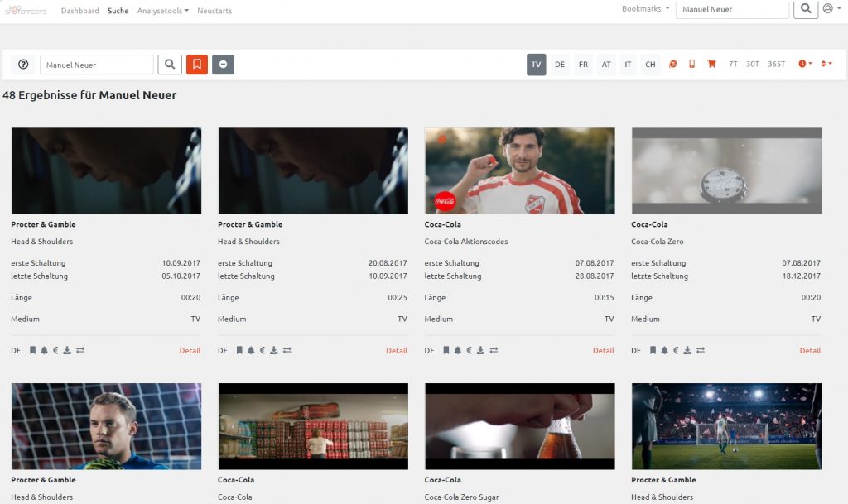Click swap arrows on spot first aired 10.09.2017
Viewport: 848px width, 504px height.
pos(80,350)
